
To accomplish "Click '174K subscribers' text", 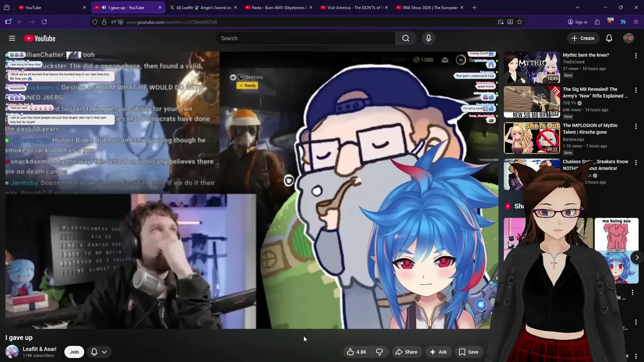I will coord(38,355).
